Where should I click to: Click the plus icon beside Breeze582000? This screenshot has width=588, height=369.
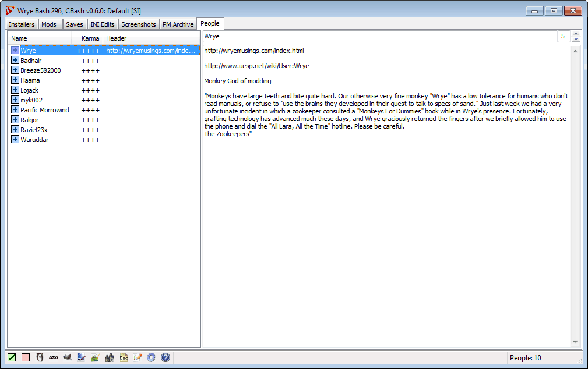point(15,70)
